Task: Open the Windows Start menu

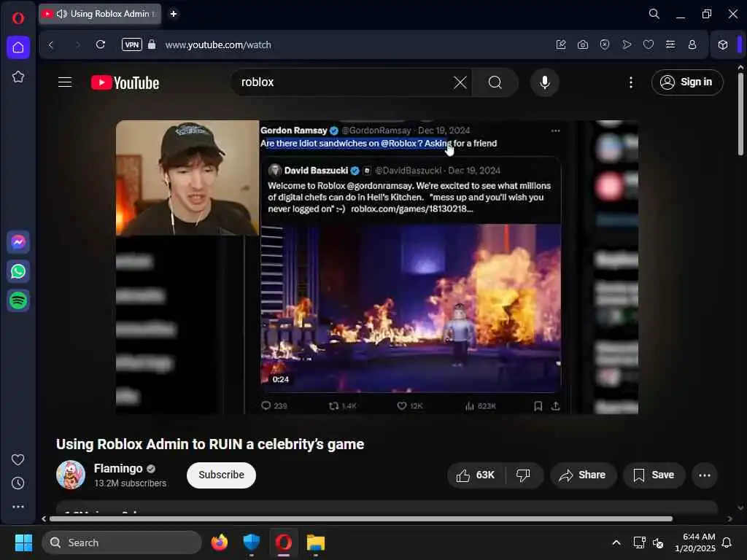Action: [x=23, y=542]
